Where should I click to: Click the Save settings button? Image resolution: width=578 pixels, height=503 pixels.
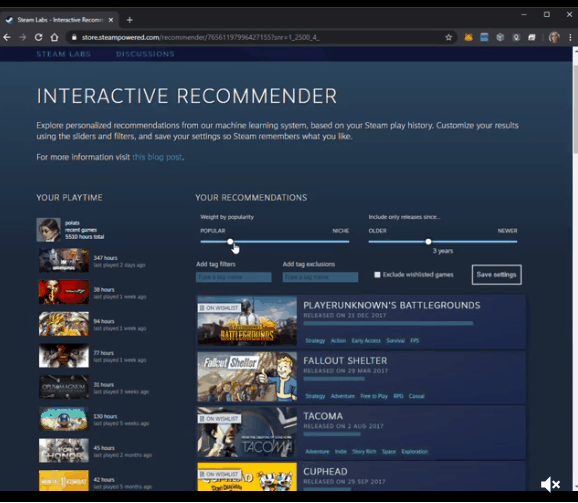pyautogui.click(x=497, y=275)
